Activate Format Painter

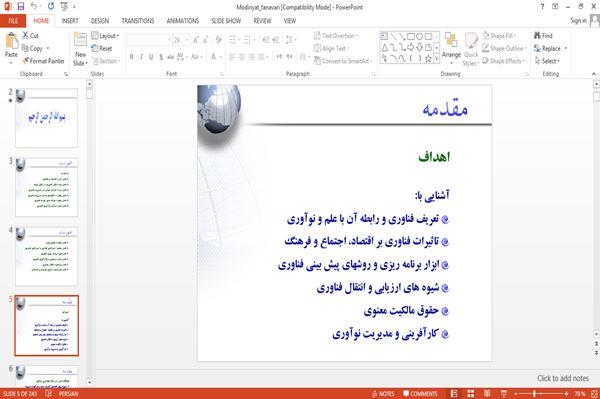(x=43, y=61)
